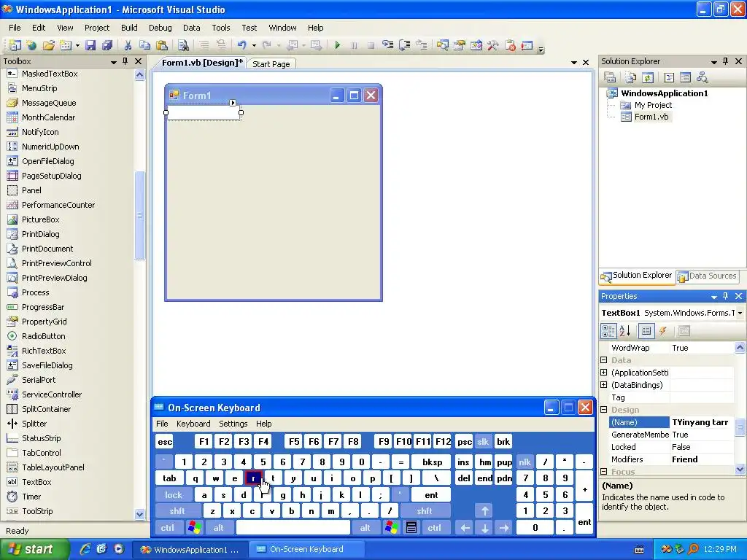
Task: Switch to the Start Page tab
Action: tap(271, 64)
